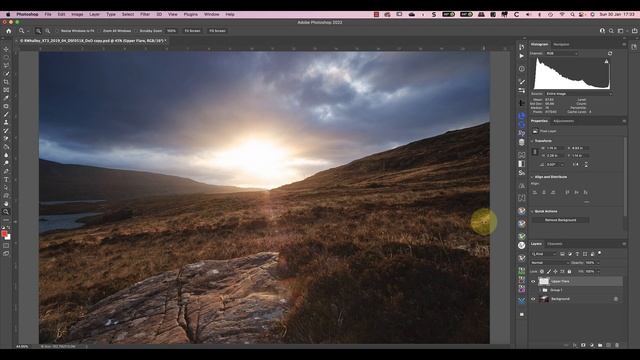Open the histogram Source dropdown
Screen dimensions: 640x360
579,94
